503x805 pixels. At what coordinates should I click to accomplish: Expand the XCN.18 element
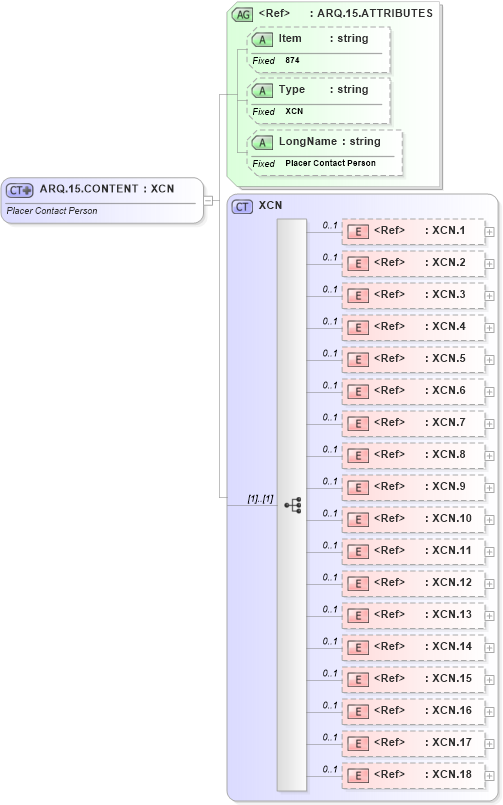click(489, 776)
